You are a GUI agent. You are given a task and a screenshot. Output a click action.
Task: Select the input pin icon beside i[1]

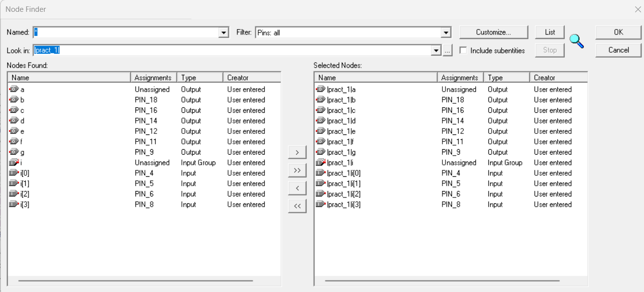coord(14,184)
